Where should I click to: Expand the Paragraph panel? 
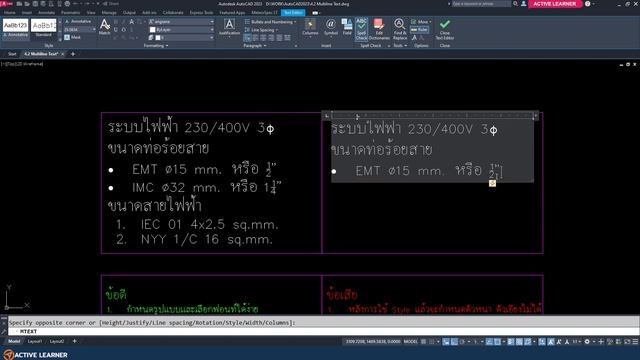[x=255, y=46]
